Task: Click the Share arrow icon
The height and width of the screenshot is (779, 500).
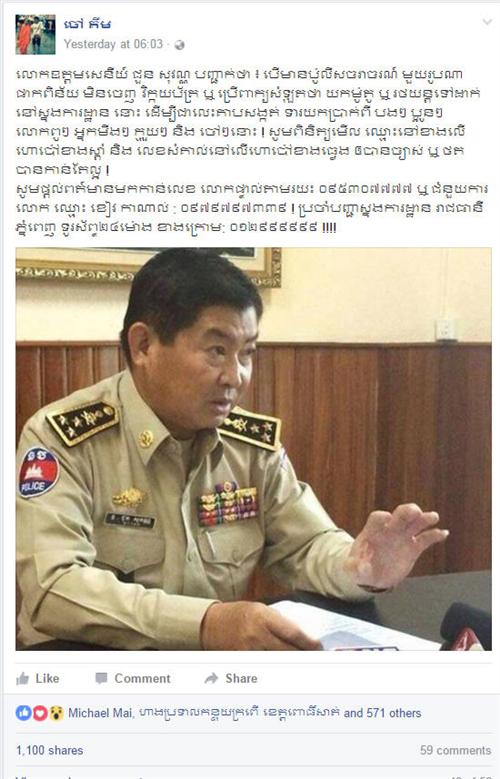Action: point(211,678)
